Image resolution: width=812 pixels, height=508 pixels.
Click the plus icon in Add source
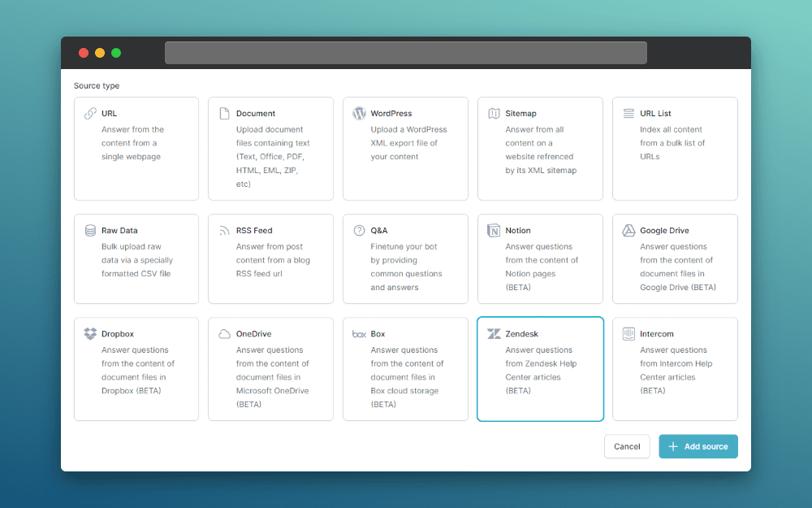tap(672, 446)
